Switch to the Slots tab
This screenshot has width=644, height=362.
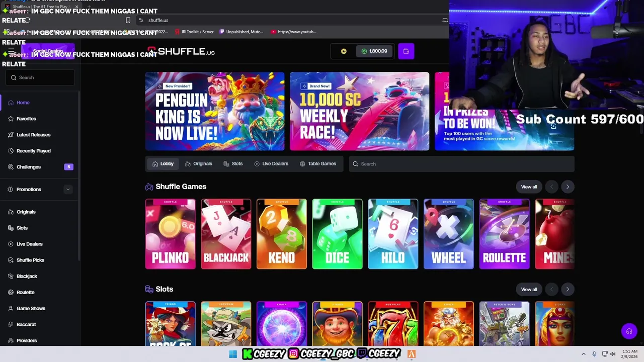pos(233,164)
